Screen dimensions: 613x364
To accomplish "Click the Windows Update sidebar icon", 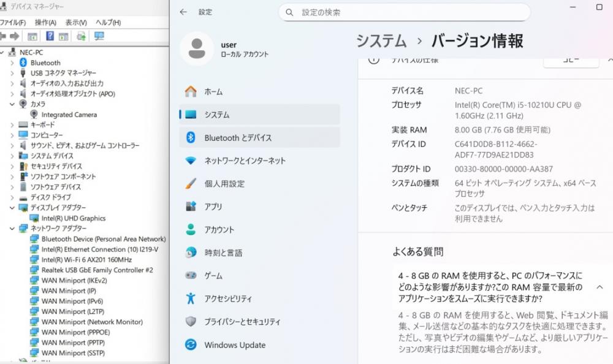I will [x=191, y=345].
